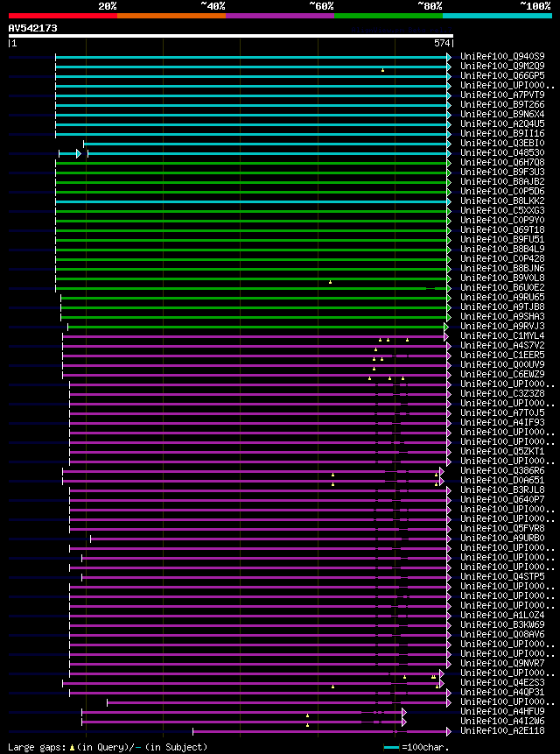
Task: Click the UniRef100_C3Z3Z8 label
Action: point(502,393)
